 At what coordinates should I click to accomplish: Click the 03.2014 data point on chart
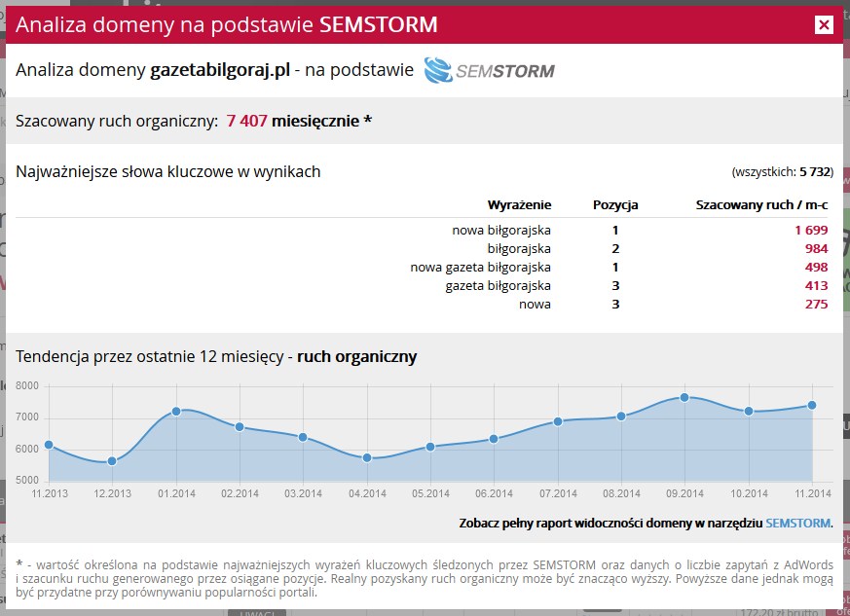pos(303,437)
